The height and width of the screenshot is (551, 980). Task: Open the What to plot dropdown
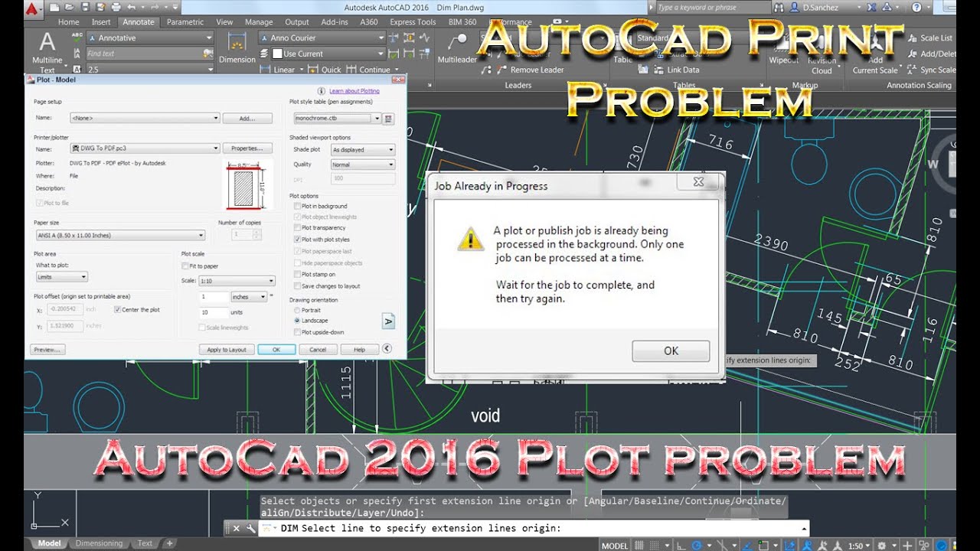point(62,276)
